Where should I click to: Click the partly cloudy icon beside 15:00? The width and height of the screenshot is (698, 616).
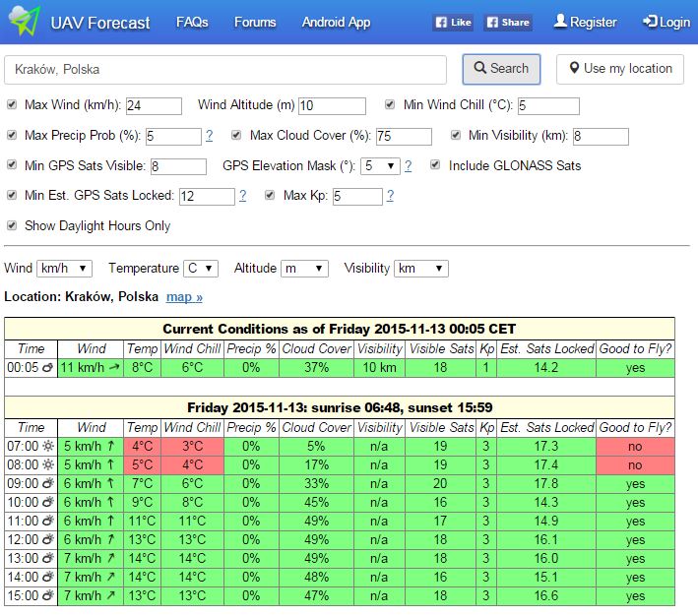coord(48,595)
